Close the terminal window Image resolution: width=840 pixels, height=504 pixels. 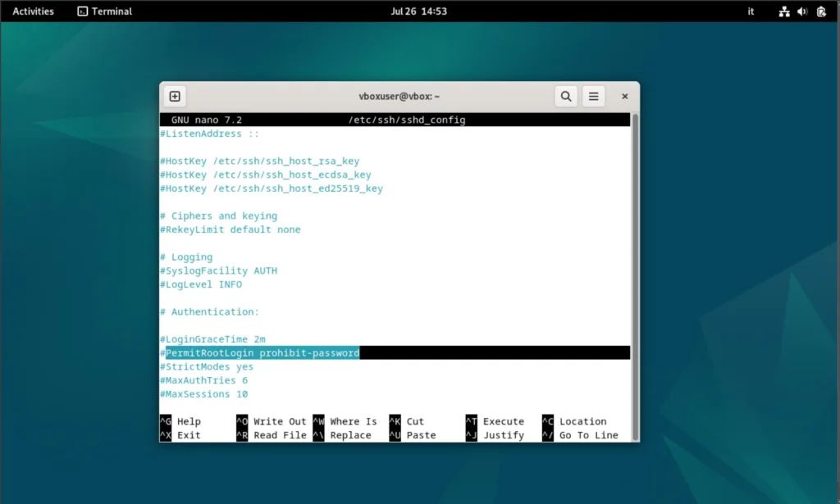click(624, 97)
